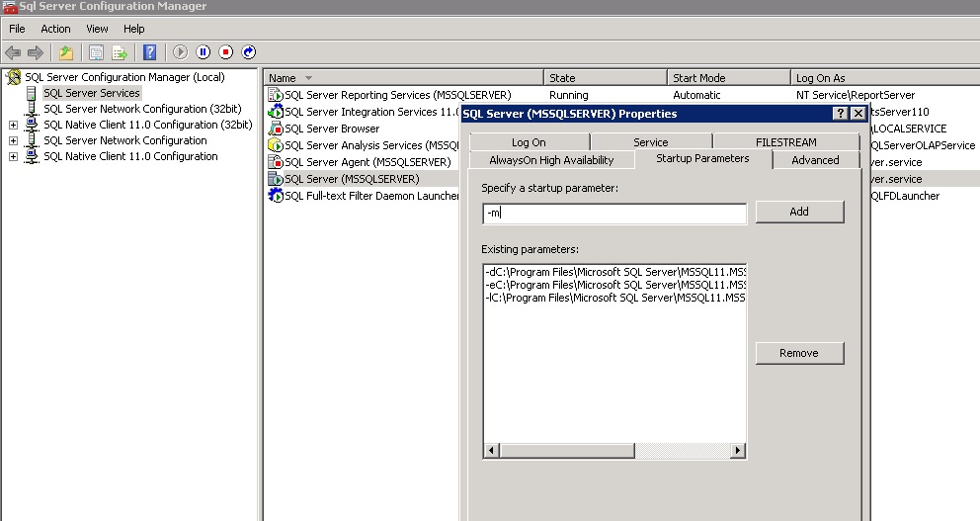Click the Name column sort arrow

(308, 78)
